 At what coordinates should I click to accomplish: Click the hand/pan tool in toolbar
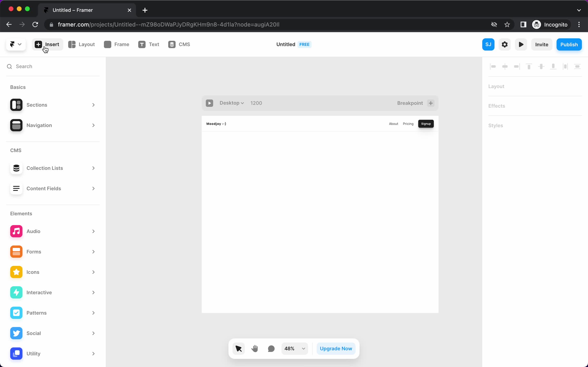click(254, 348)
